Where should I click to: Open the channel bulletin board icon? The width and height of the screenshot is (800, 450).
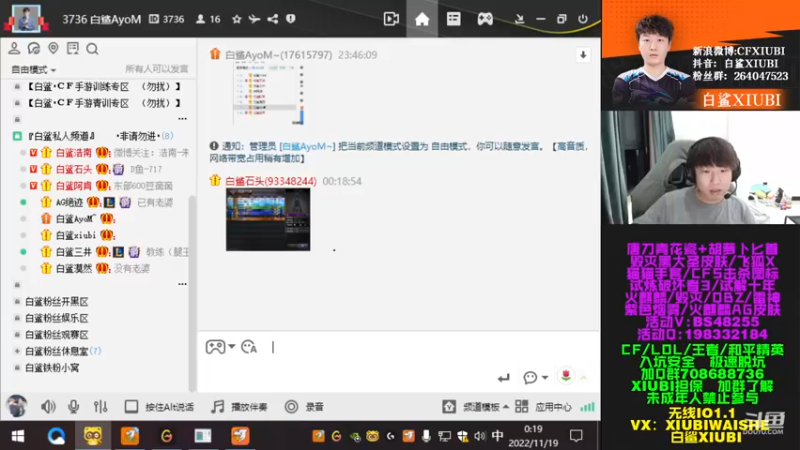(73, 48)
